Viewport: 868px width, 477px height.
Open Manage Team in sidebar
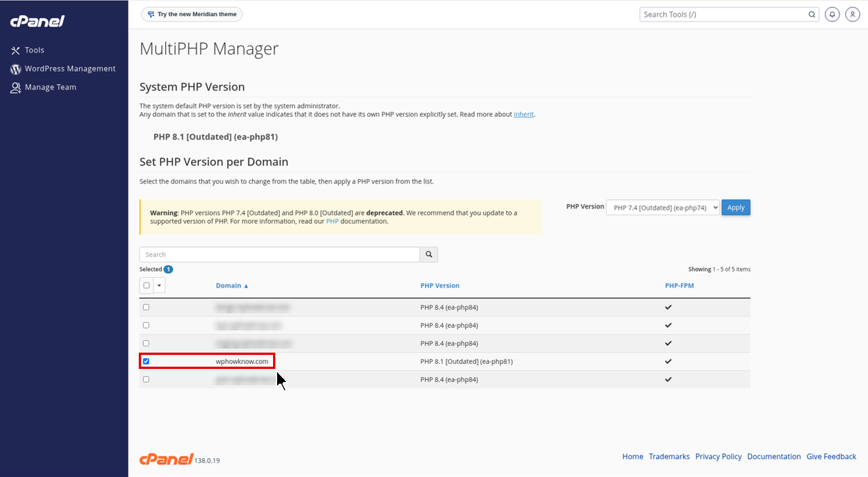tap(43, 87)
